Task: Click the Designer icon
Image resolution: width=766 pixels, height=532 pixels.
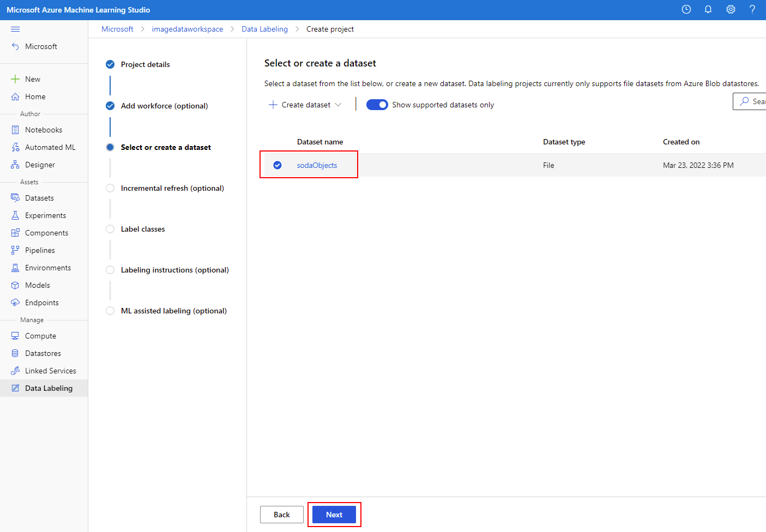Action: coord(15,165)
